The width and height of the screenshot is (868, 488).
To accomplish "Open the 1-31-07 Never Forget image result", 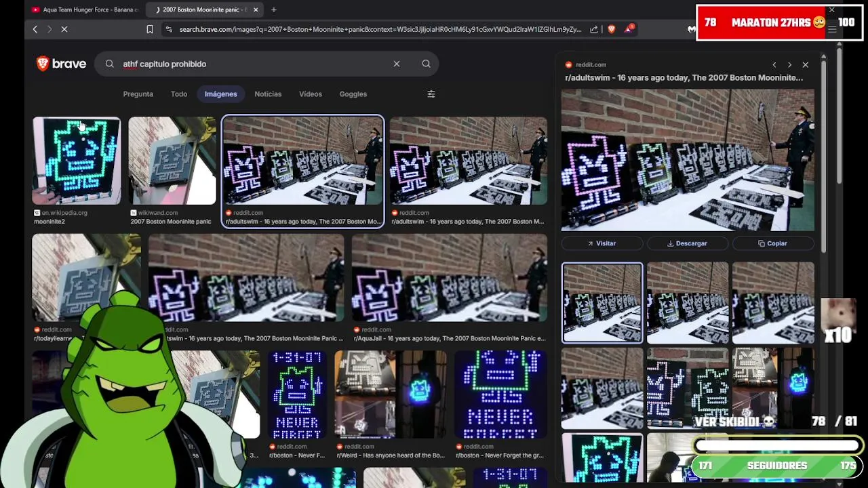I will pyautogui.click(x=297, y=394).
